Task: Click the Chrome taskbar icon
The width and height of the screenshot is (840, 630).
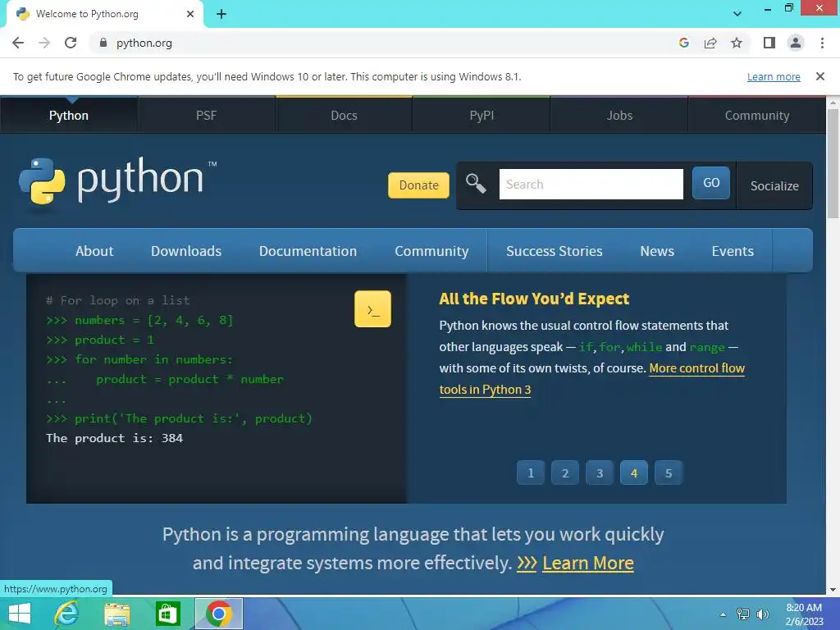Action: (218, 614)
